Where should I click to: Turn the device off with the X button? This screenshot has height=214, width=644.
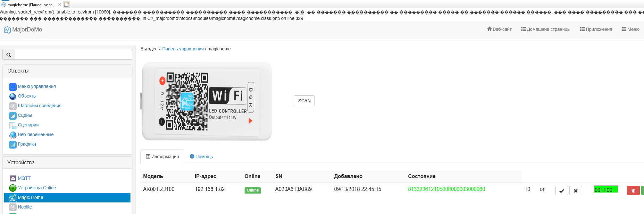[x=576, y=191]
